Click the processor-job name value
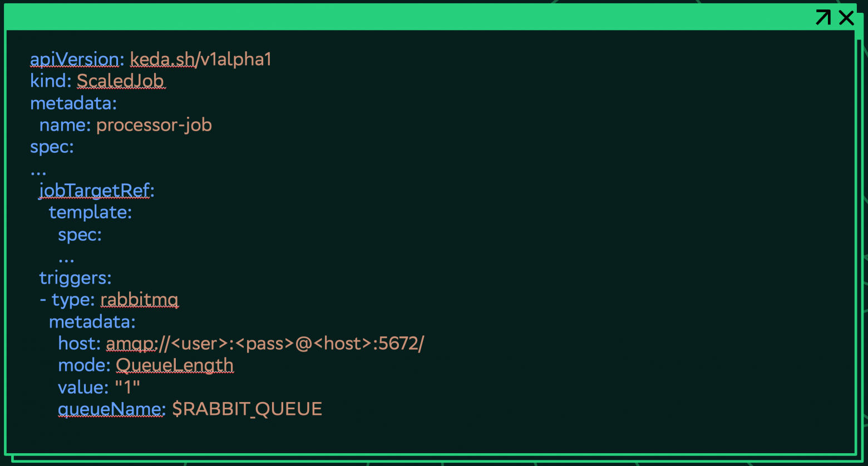 (154, 125)
